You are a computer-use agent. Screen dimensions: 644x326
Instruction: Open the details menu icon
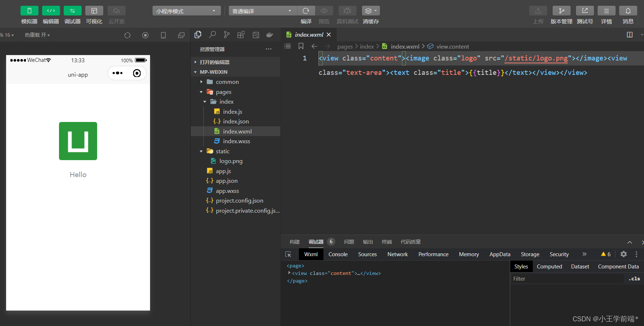606,11
